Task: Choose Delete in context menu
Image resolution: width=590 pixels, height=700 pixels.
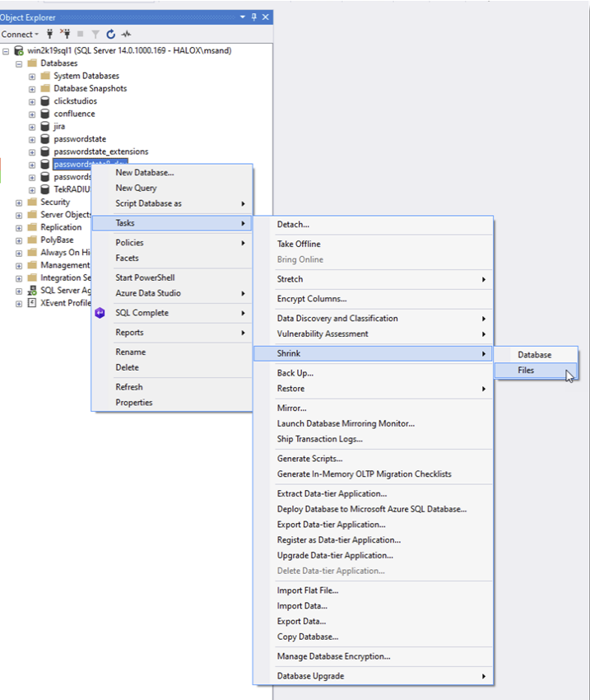Action: 172,367
